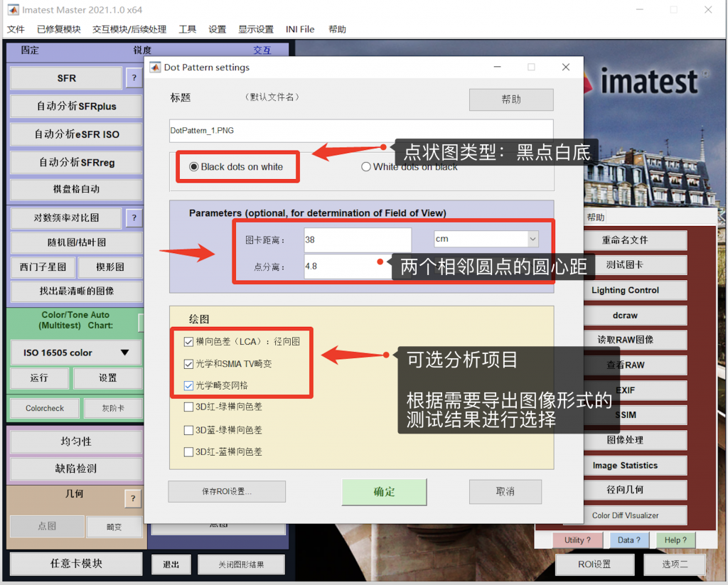Click the Data ? button
728x585 pixels.
point(629,540)
